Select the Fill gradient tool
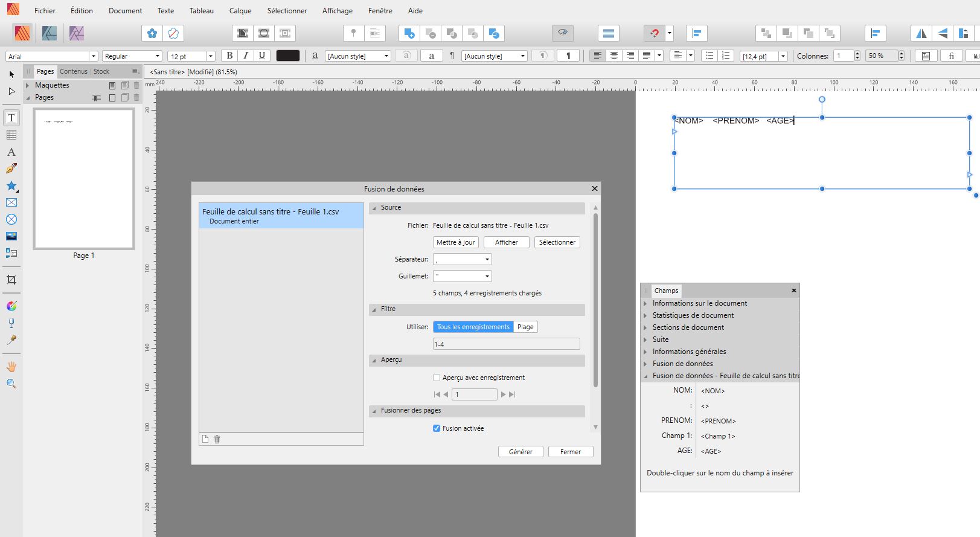This screenshot has width=980, height=537. pos(11,306)
